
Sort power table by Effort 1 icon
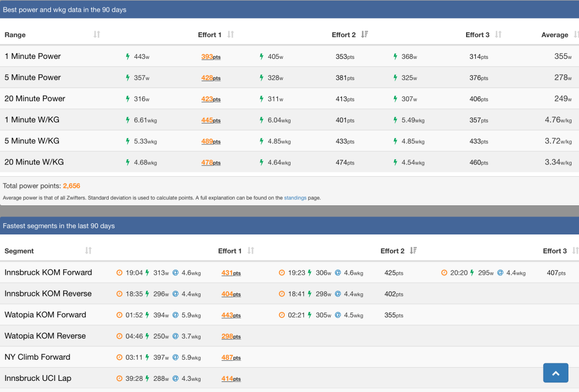pos(231,34)
